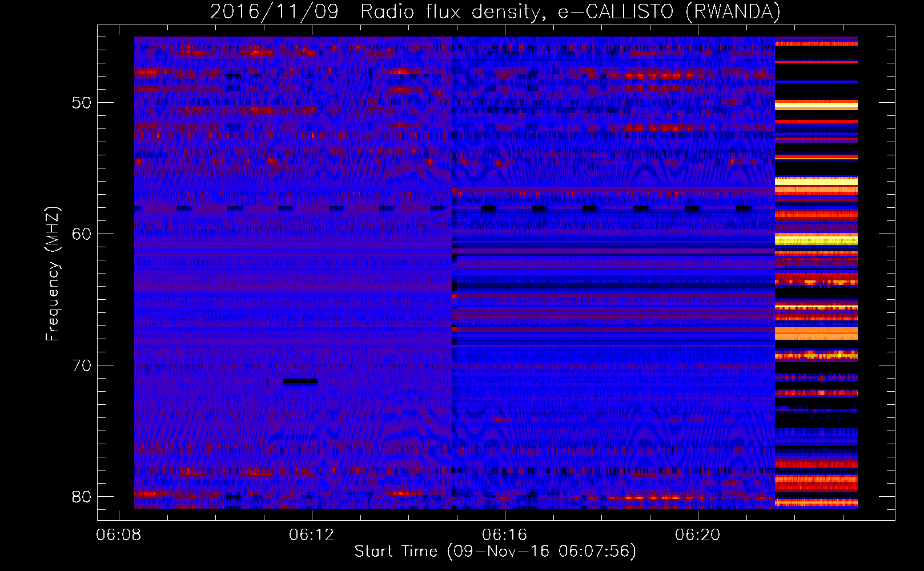Click the '50' frequency tick label
Image resolution: width=924 pixels, height=571 pixels.
click(x=81, y=103)
